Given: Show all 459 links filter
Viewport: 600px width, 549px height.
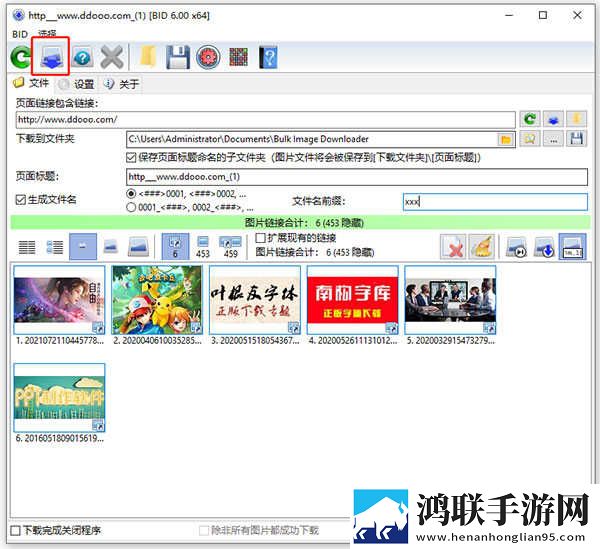Looking at the screenshot, I should [x=230, y=247].
